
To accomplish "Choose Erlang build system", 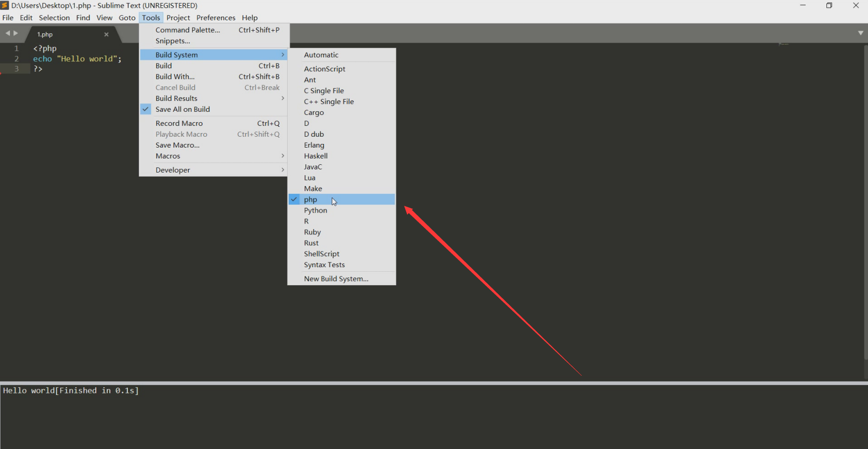I will point(342,145).
